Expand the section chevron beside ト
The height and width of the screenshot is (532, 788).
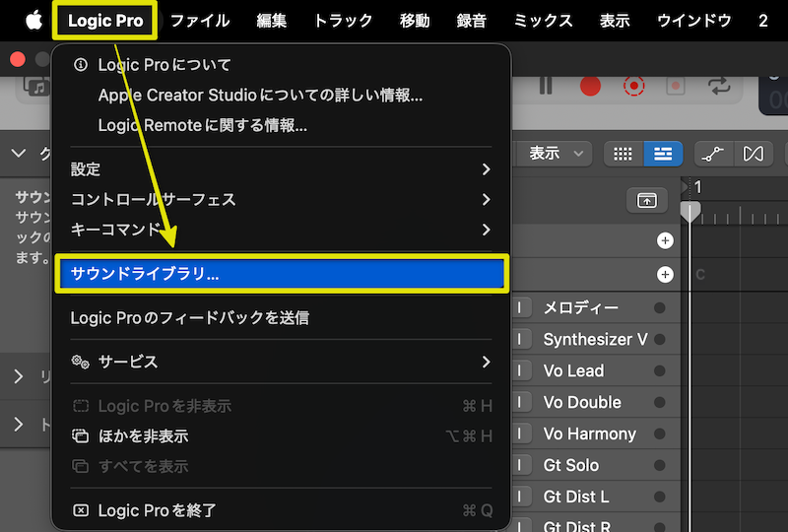pos(19,424)
